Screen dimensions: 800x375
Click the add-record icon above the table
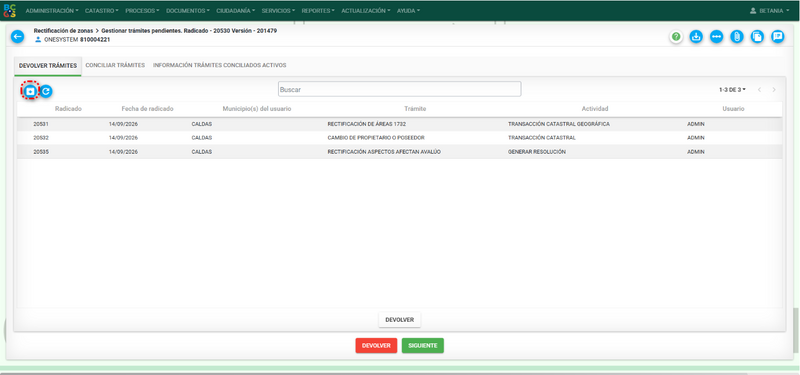pos(31,91)
